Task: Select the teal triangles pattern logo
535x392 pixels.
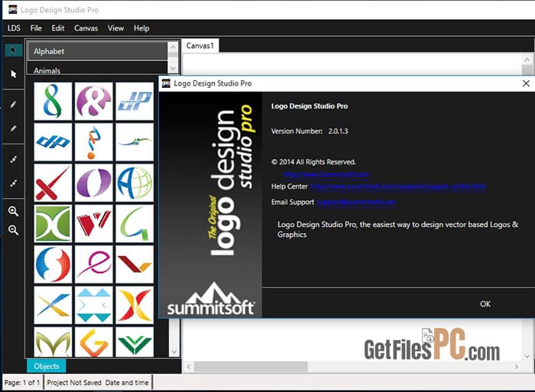Action: pyautogui.click(x=94, y=305)
